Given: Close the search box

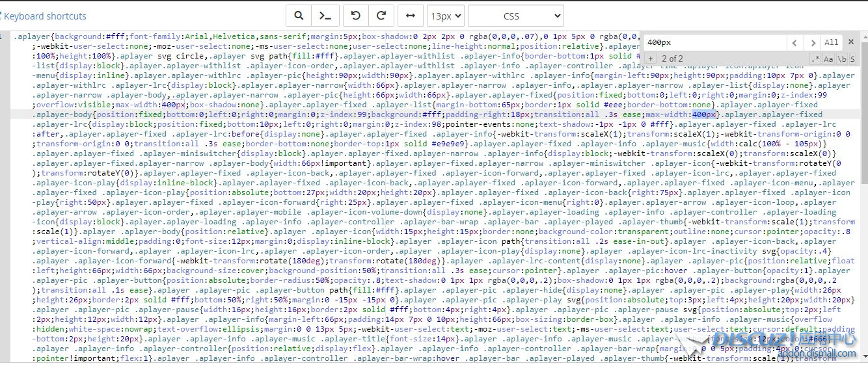Looking at the screenshot, I should [x=850, y=42].
